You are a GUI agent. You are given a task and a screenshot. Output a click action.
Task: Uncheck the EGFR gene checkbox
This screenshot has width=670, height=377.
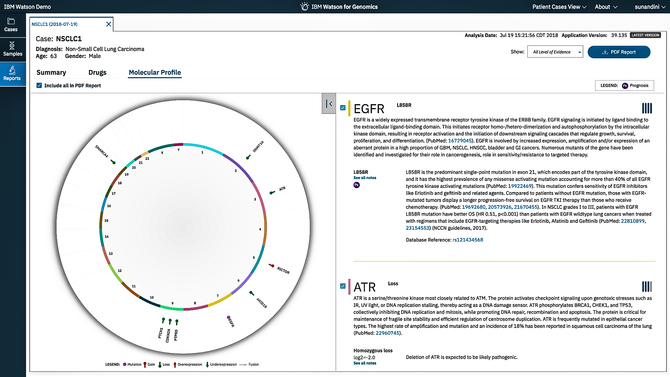(343, 108)
